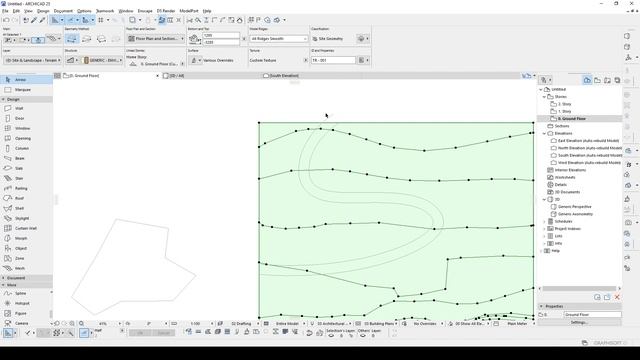Open the All Ridges Smooth dropdown
The width and height of the screenshot is (640, 360).
coord(278,39)
